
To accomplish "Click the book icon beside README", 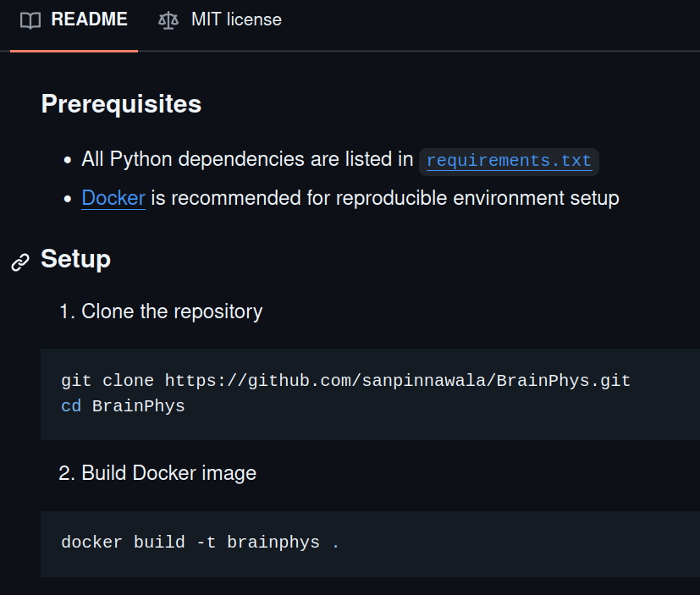I will [30, 20].
